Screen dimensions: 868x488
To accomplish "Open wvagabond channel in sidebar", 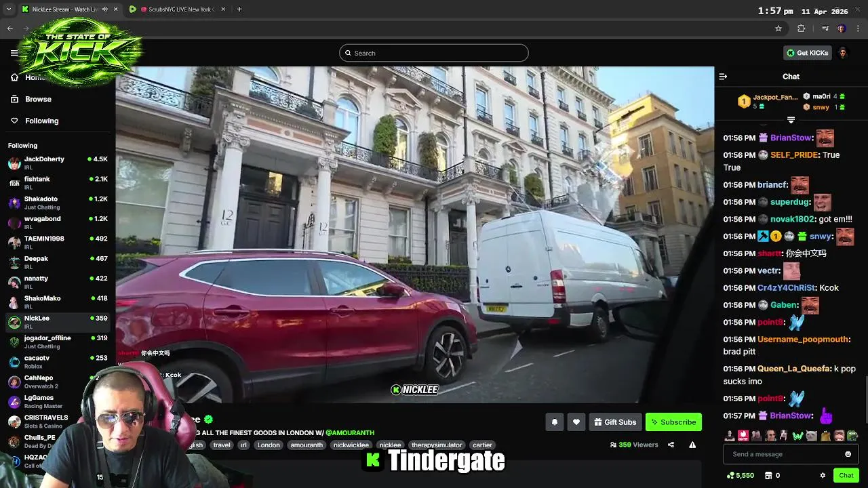I will pos(58,223).
